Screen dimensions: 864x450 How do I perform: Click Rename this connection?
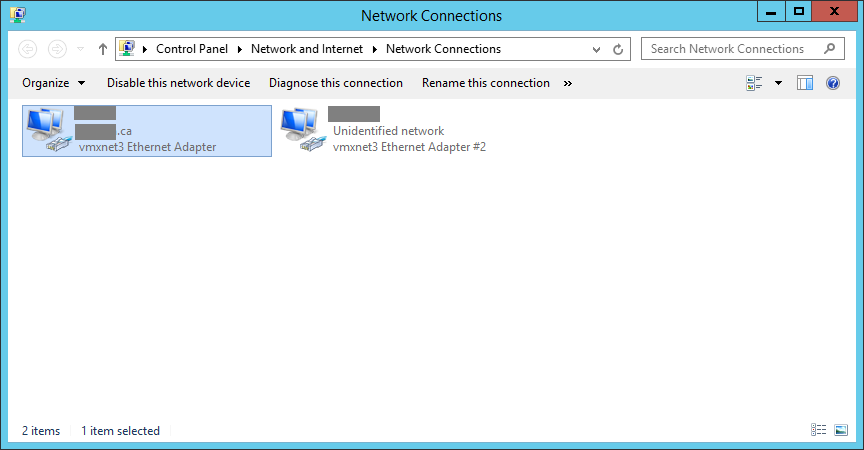[485, 83]
